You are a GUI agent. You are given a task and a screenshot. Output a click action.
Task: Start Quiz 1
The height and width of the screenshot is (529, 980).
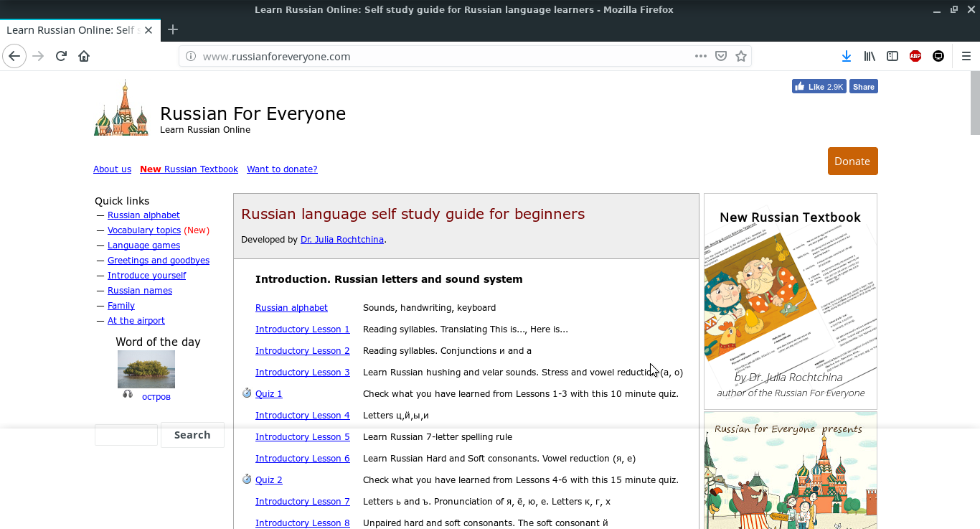click(x=269, y=394)
